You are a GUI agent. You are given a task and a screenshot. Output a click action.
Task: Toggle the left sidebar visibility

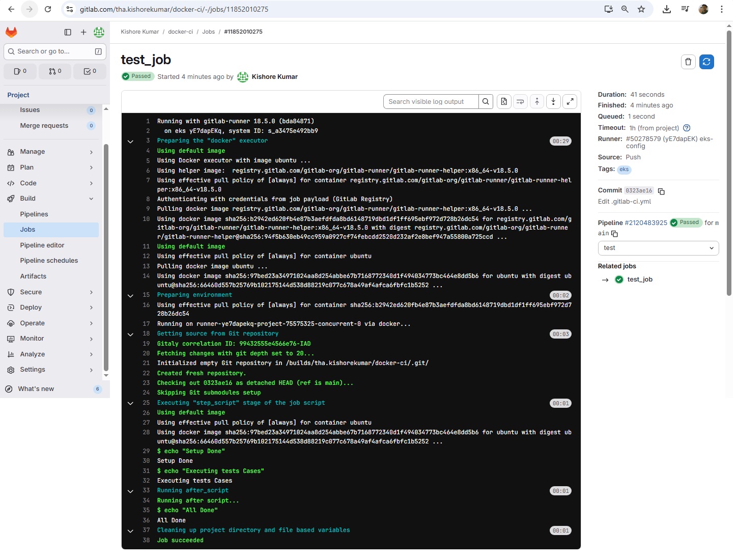[68, 32]
